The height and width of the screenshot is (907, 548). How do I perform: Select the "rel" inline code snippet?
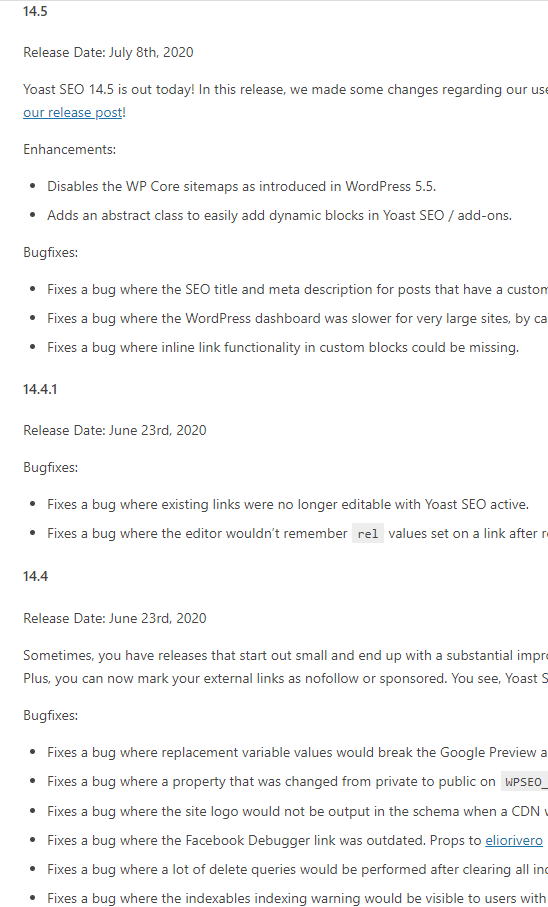pyautogui.click(x=367, y=533)
